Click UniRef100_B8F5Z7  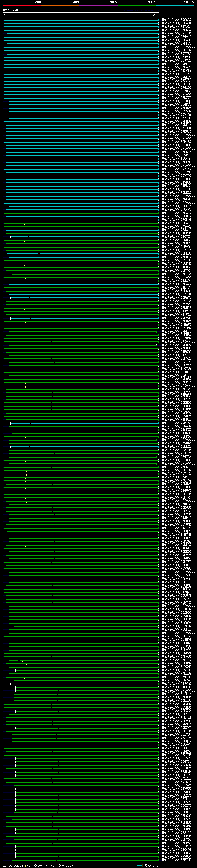pos(177,358)
